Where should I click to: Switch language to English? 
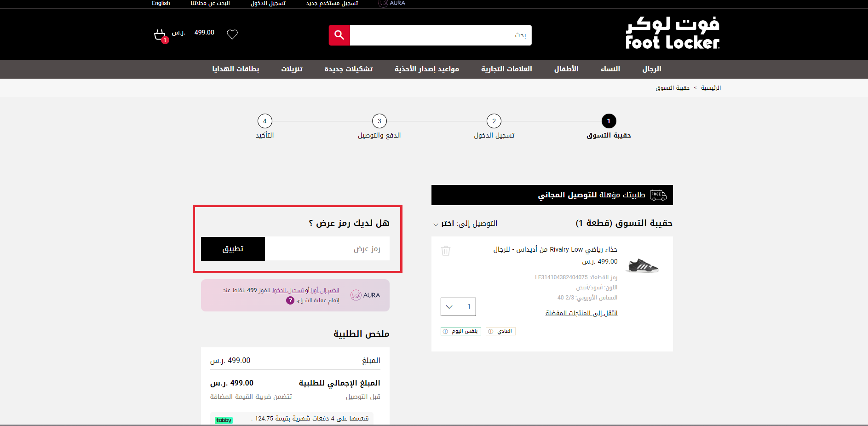(161, 3)
